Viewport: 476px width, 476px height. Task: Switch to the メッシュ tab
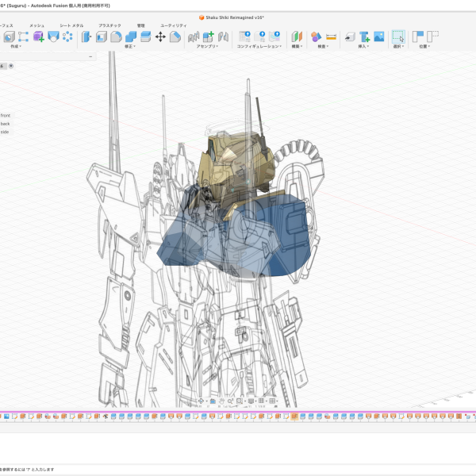[x=36, y=25]
